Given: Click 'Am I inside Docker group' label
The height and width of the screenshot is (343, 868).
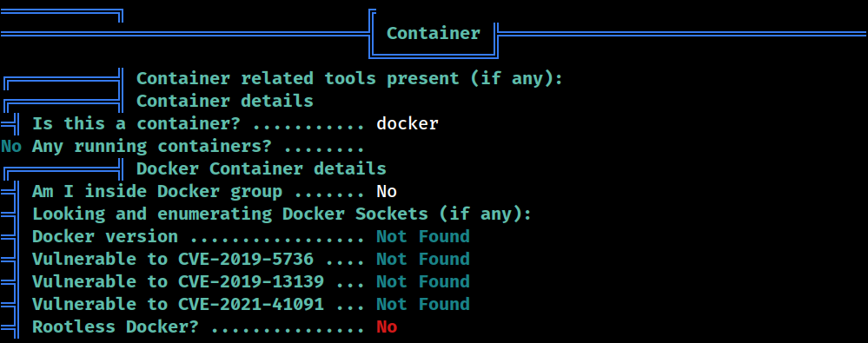Looking at the screenshot, I should [157, 191].
